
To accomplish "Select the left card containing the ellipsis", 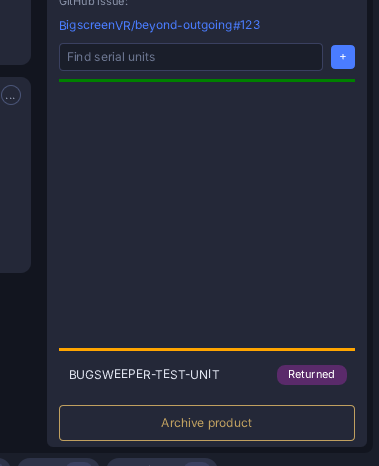I will tap(15, 175).
